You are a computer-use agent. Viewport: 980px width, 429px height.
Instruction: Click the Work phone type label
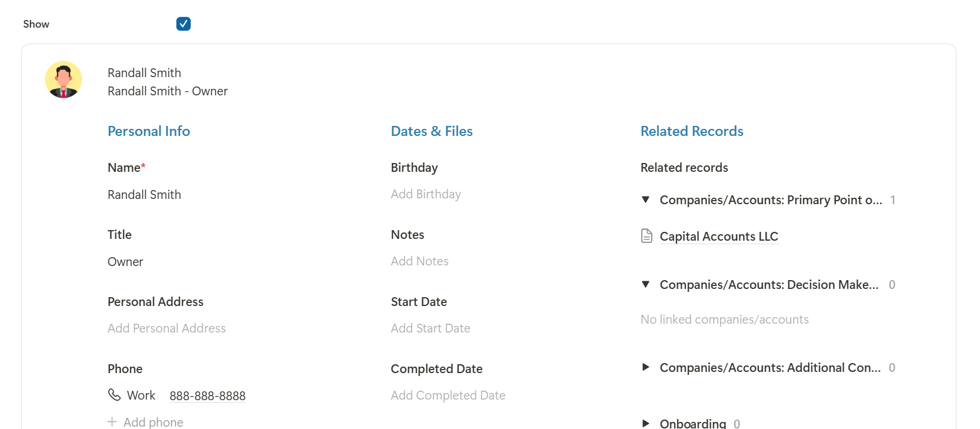coord(141,395)
